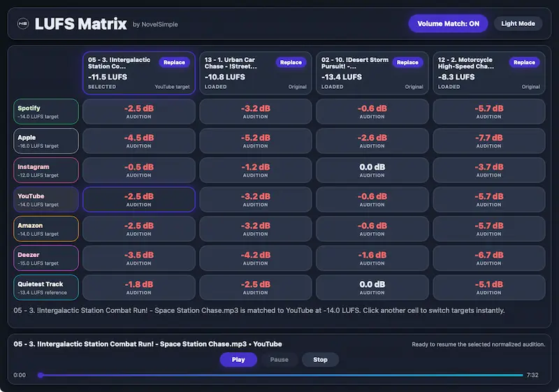Image resolution: width=559 pixels, height=392 pixels.
Task: Audition Amazon -0.6 dB for Desert Storm
Action: pos(372,228)
